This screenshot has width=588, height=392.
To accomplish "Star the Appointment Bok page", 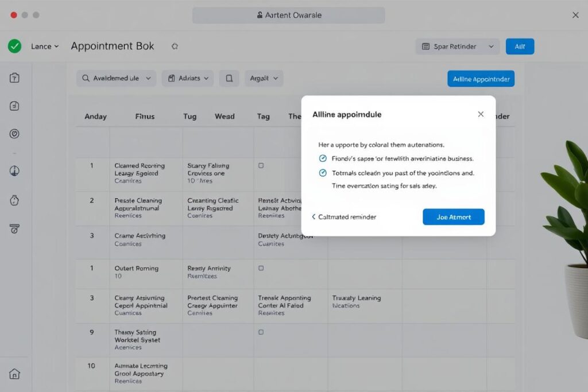I will (x=175, y=46).
